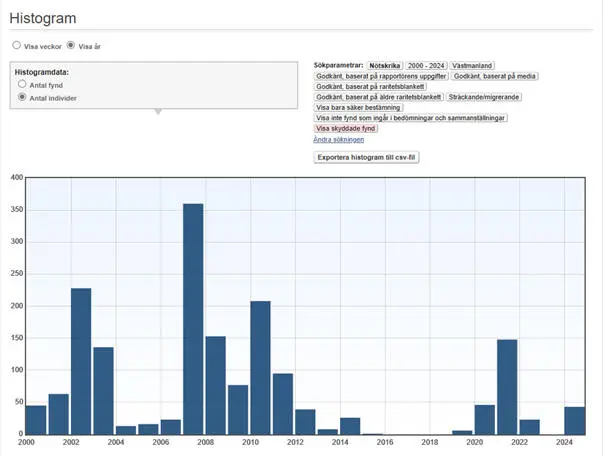The height and width of the screenshot is (456, 603).
Task: Select the 'Visa år' radio button
Action: click(x=71, y=45)
